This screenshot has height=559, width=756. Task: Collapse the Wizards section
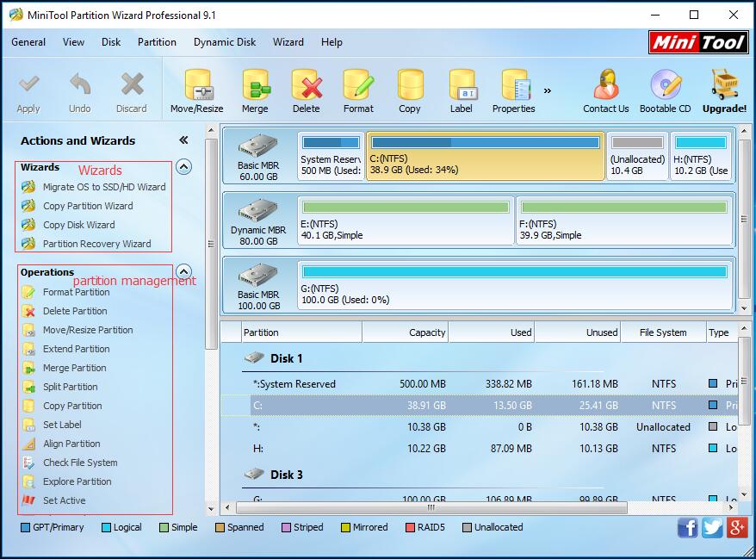tap(183, 167)
